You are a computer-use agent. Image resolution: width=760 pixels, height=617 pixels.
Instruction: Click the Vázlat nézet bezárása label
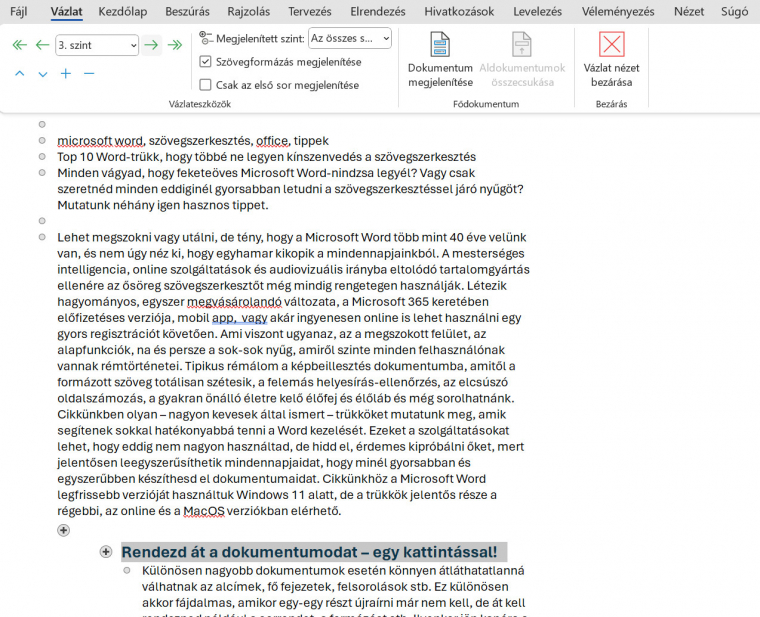pyautogui.click(x=611, y=75)
